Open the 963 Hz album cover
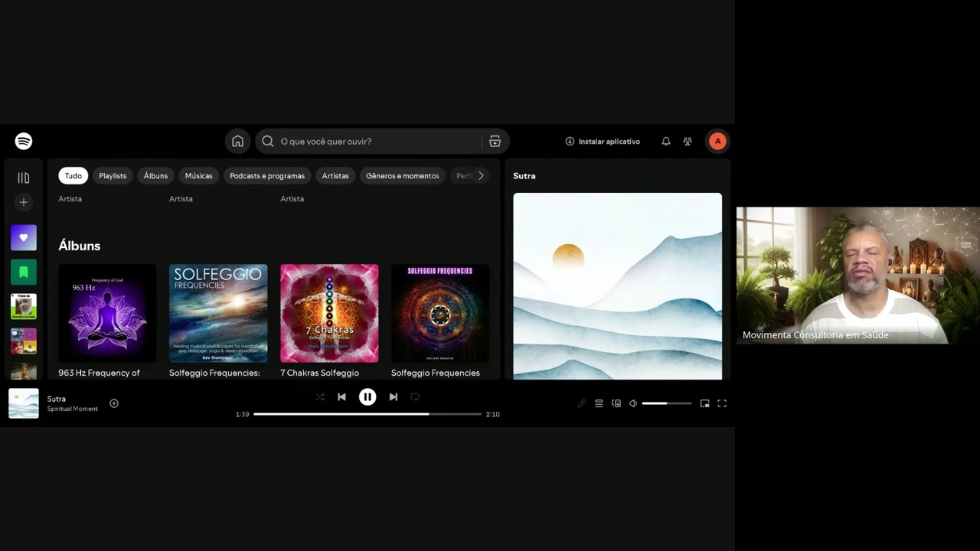 pyautogui.click(x=108, y=313)
